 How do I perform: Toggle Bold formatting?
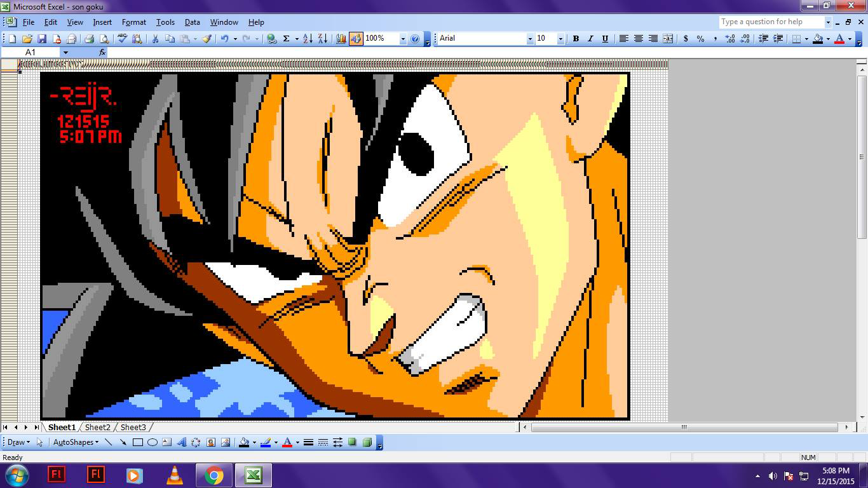[x=576, y=39]
